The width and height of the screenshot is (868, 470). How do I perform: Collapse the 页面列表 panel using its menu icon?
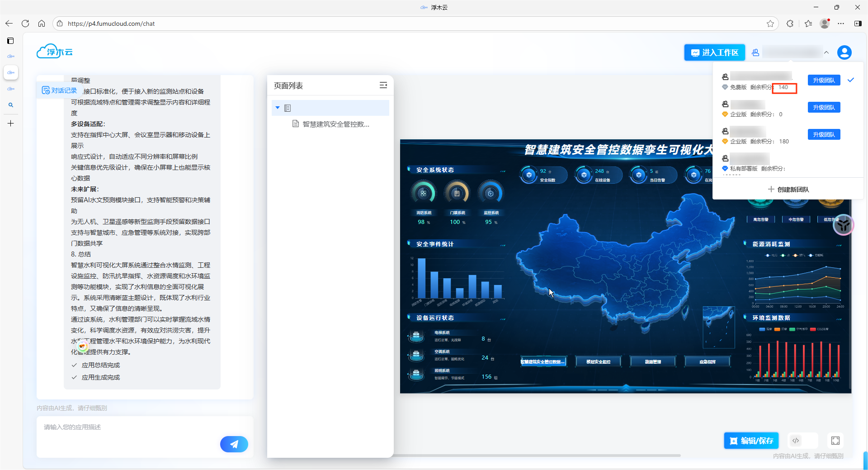tap(383, 85)
